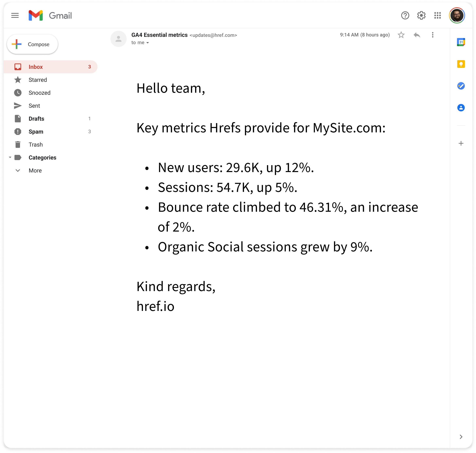Open Google Calendar side panel

[461, 42]
